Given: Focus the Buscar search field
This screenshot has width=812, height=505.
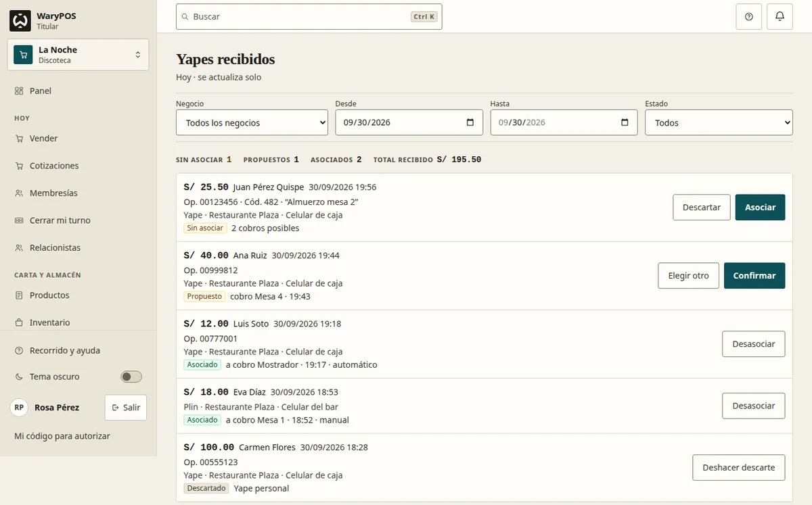Looking at the screenshot, I should [x=309, y=17].
